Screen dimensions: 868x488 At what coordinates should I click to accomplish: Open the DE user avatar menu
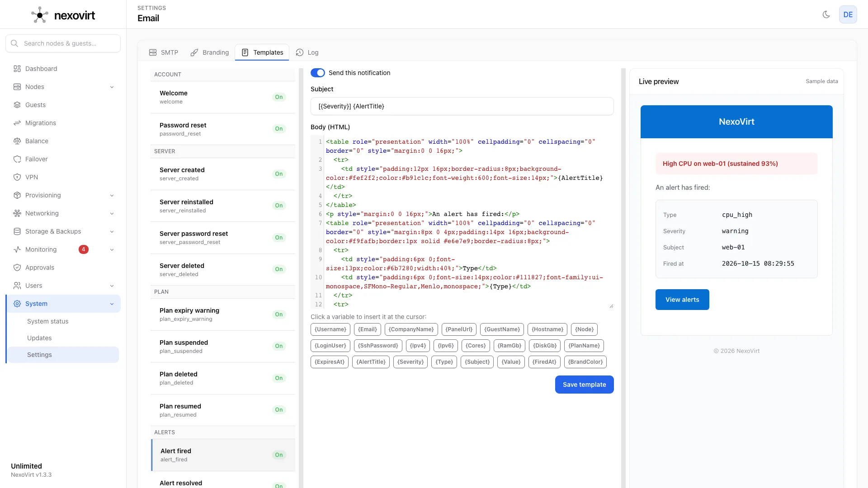pyautogui.click(x=848, y=14)
